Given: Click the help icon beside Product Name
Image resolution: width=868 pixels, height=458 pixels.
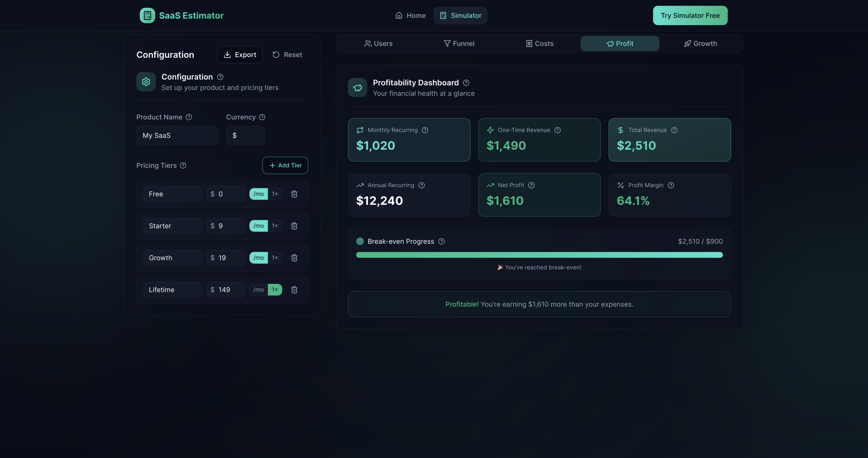Looking at the screenshot, I should pyautogui.click(x=189, y=117).
